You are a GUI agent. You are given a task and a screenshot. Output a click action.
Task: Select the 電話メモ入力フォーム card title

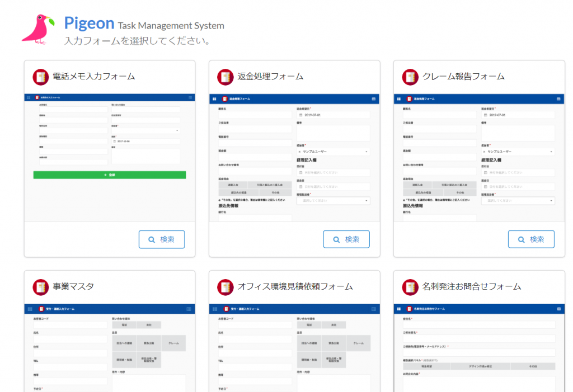94,77
